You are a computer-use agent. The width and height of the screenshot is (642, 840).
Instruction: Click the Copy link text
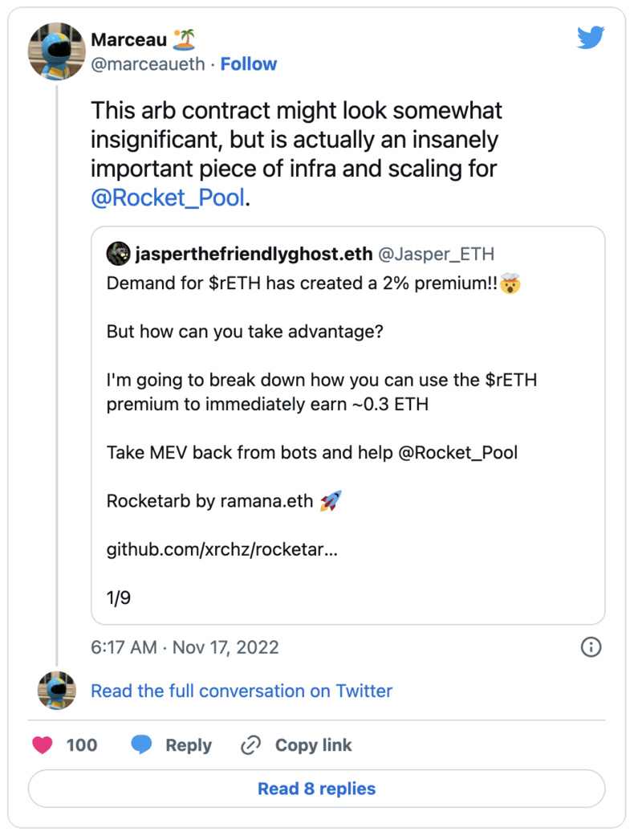pos(313,745)
